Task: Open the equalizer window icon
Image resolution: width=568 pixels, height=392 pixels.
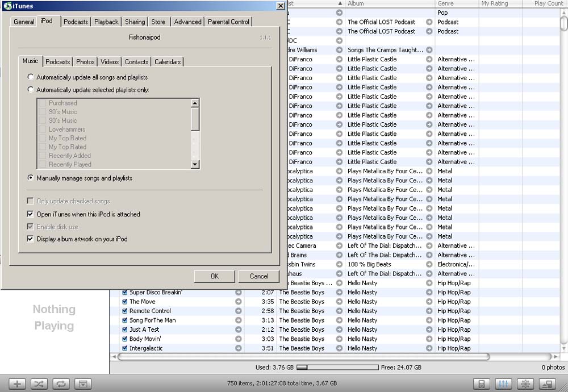Action: click(503, 384)
